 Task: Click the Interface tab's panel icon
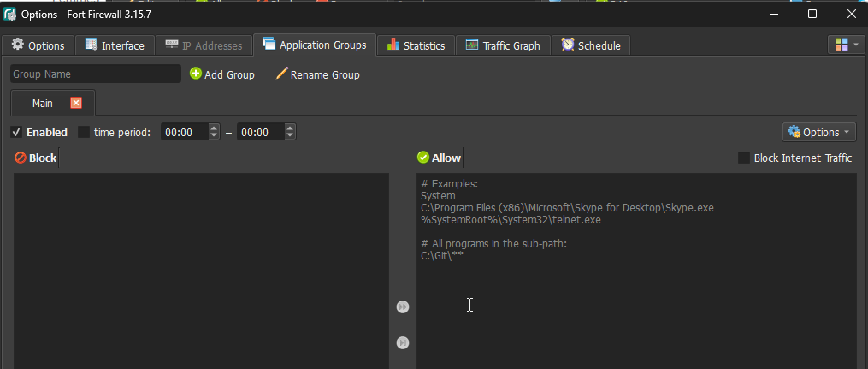click(x=92, y=45)
